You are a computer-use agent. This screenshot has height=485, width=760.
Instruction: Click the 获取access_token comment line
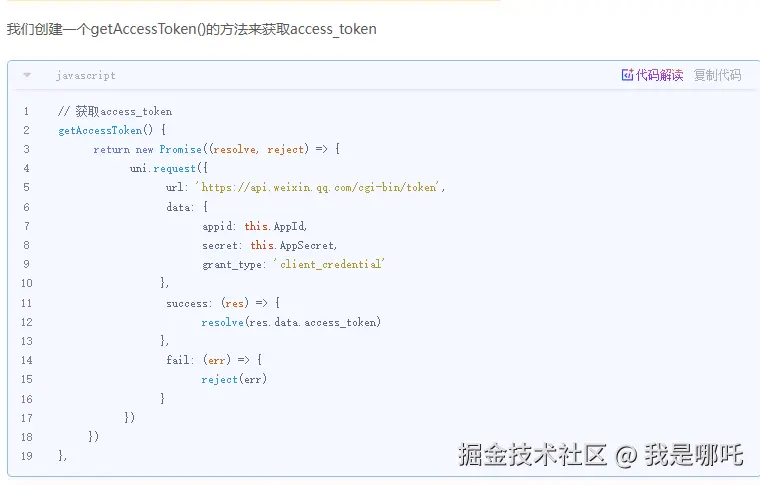pyautogui.click(x=115, y=111)
